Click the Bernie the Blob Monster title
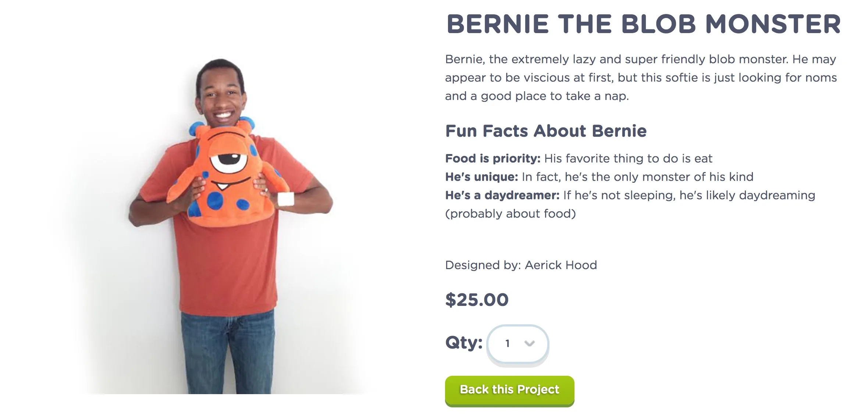868x414 pixels. click(x=644, y=24)
